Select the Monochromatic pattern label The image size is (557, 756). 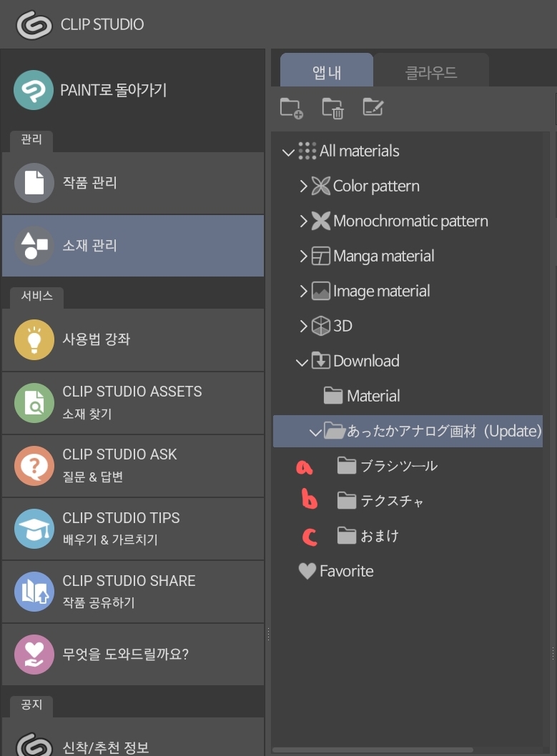411,222
